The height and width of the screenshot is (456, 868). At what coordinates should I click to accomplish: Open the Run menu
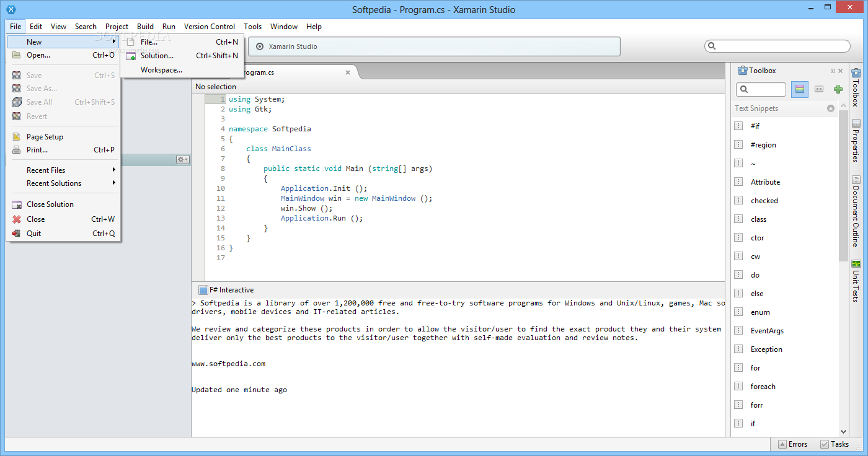[x=169, y=27]
